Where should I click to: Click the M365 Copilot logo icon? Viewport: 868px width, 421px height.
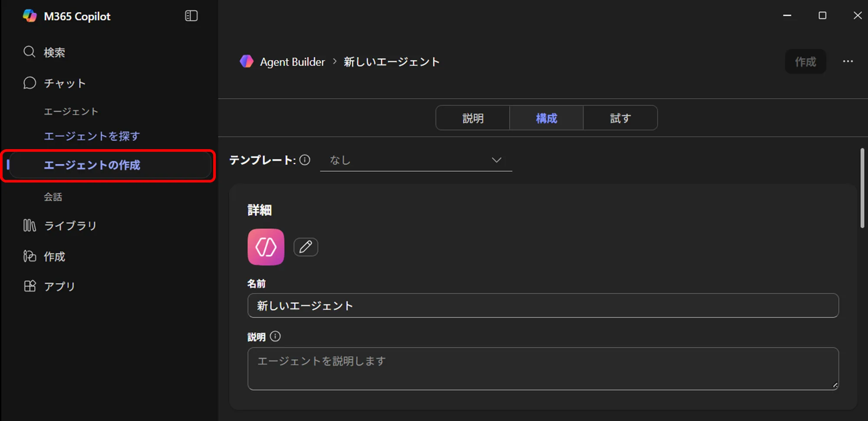29,16
